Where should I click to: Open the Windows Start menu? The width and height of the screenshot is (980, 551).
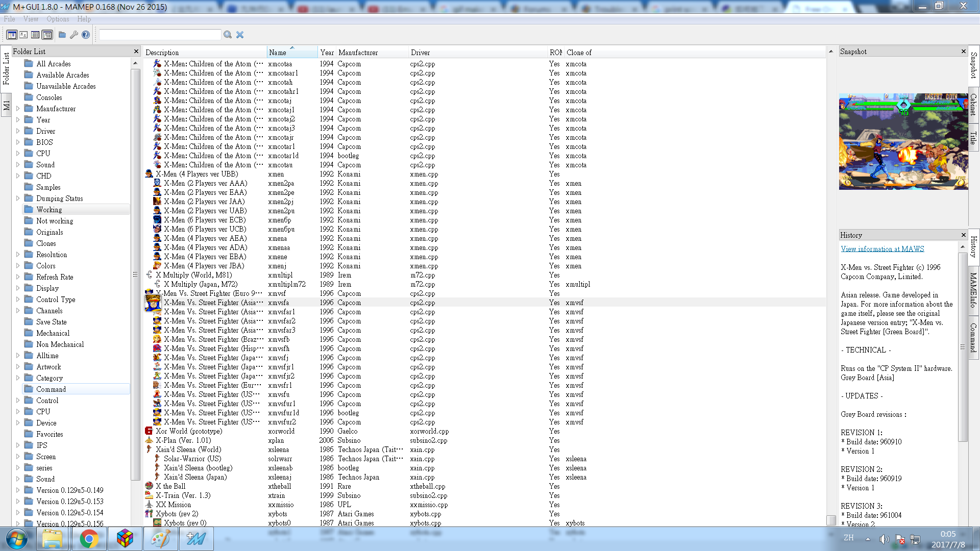pos(17,539)
